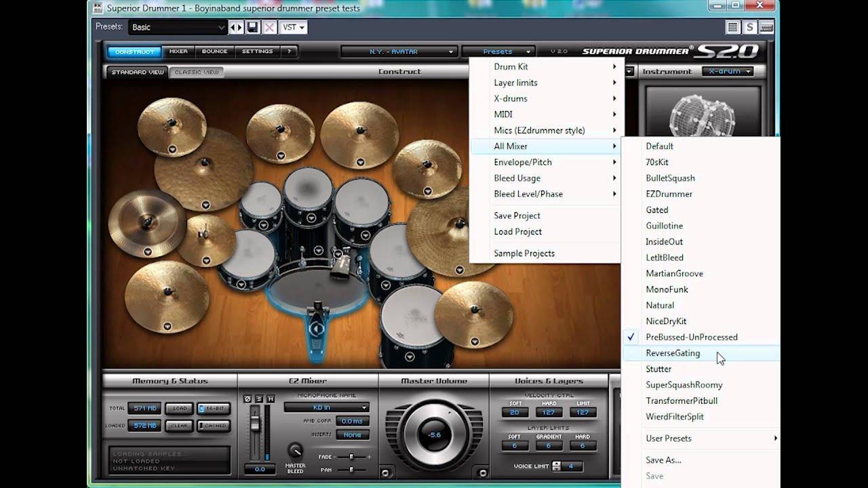Open help with the question mark button
The image size is (868, 488).
pyautogui.click(x=289, y=52)
